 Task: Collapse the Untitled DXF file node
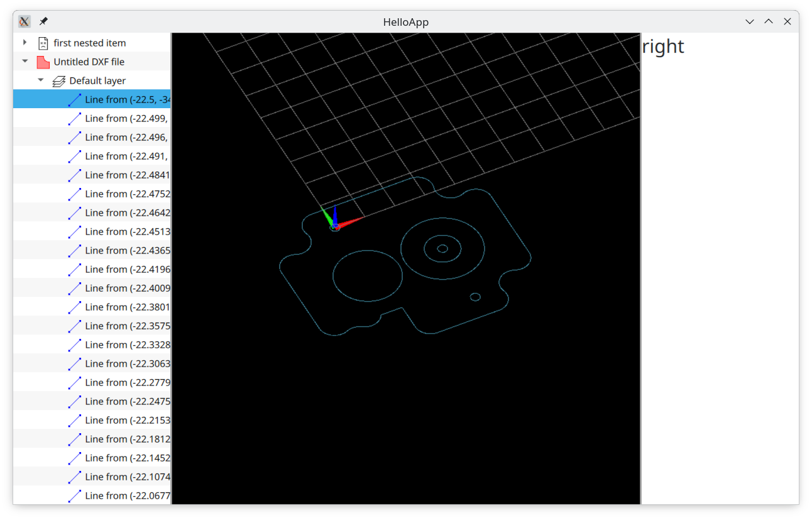click(x=25, y=62)
